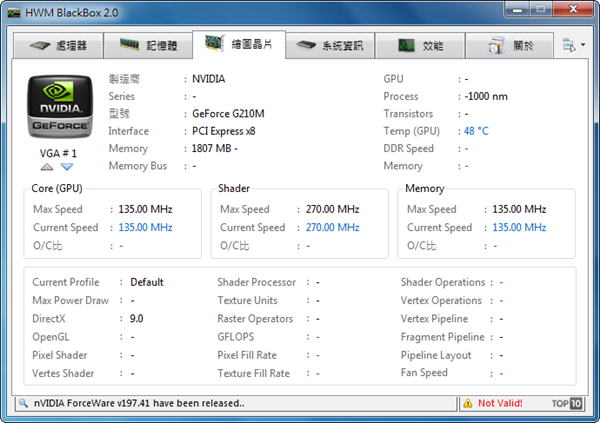The image size is (600, 423).
Task: Open the TOP 10 ranking button
Action: 566,403
